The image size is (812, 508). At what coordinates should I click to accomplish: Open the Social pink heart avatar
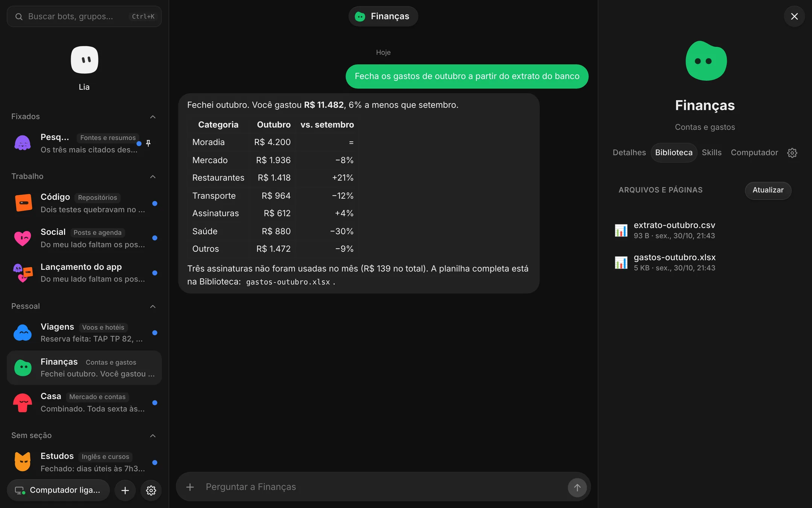pyautogui.click(x=23, y=238)
